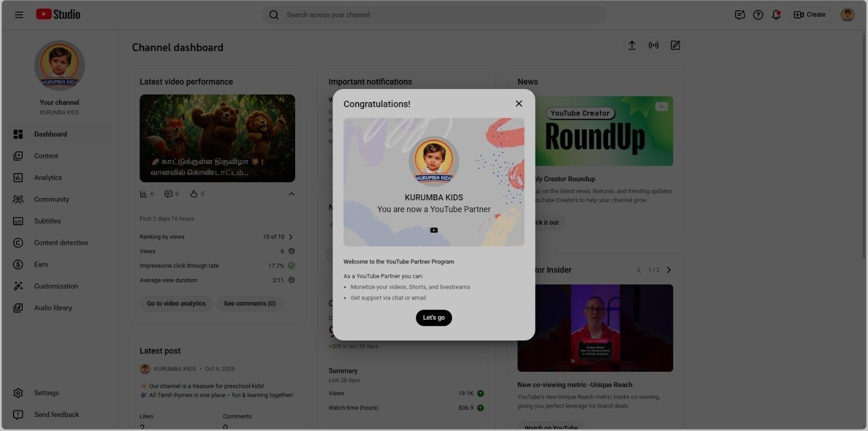Click 'New co-viewing metric -Unique Reach' title
The height and width of the screenshot is (431, 868).
575,385
